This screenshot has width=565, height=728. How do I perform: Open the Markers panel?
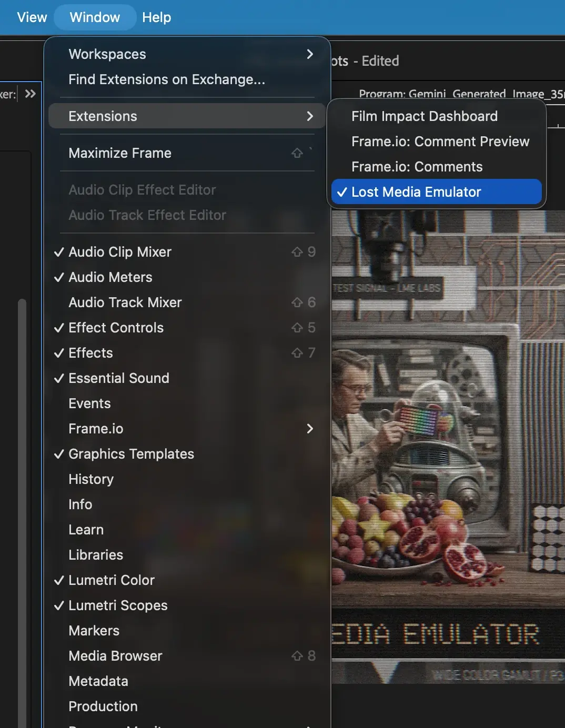tap(187, 631)
